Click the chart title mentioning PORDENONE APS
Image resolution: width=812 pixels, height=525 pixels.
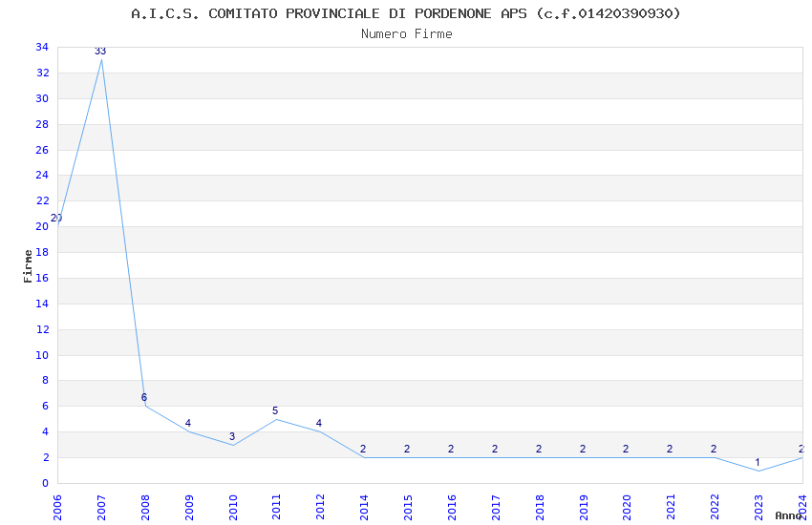point(406,13)
